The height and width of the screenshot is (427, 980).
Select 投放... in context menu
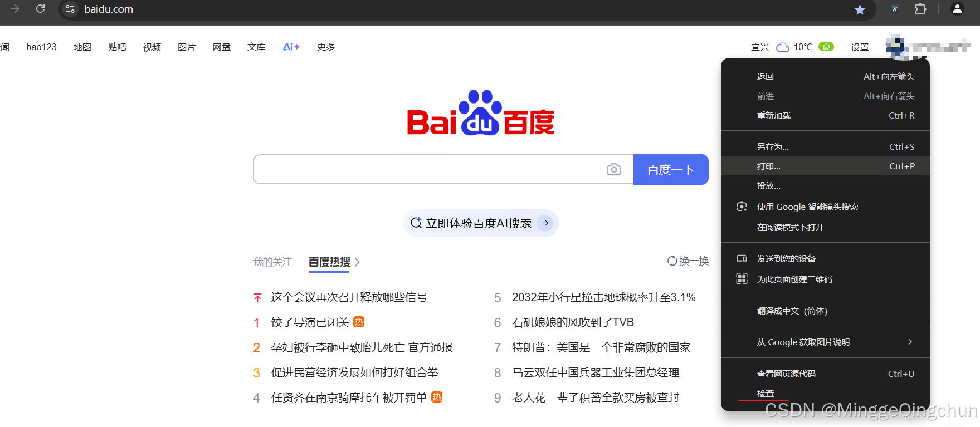(x=825, y=185)
